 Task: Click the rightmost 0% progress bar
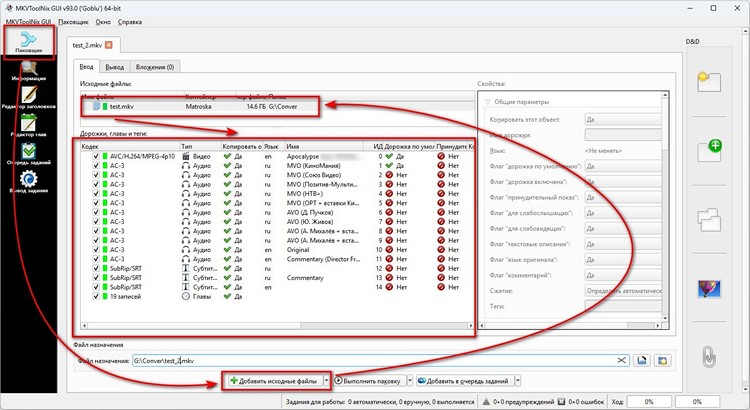click(697, 401)
